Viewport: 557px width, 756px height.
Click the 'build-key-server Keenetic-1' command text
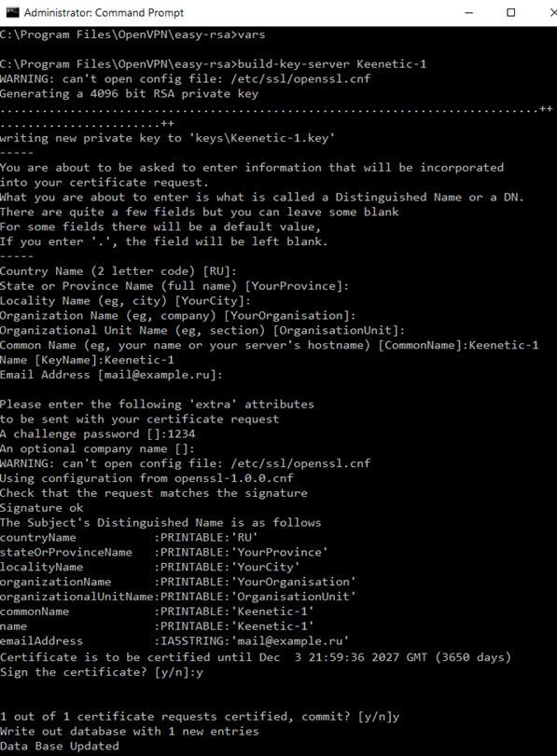tap(332, 64)
